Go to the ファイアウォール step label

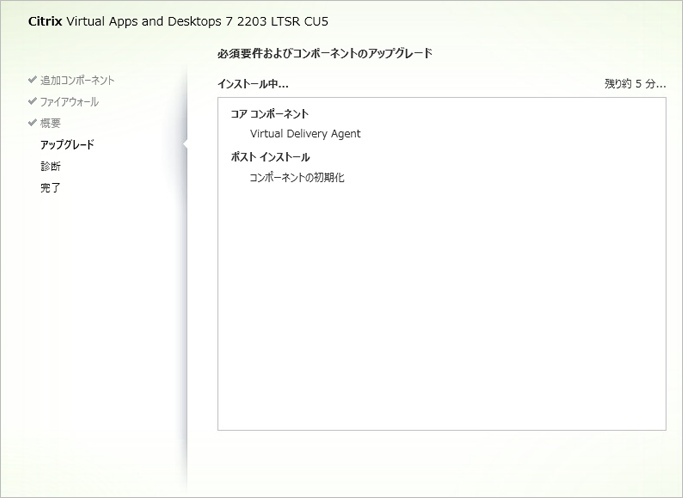point(69,102)
